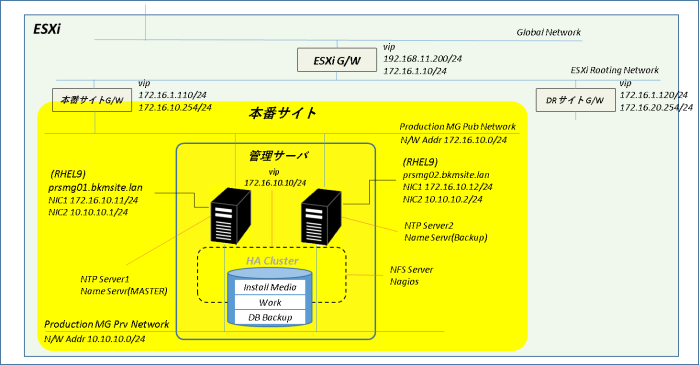The width and height of the screenshot is (700, 365).
Task: Select the blue storage cylinder icon
Action: click(270, 296)
